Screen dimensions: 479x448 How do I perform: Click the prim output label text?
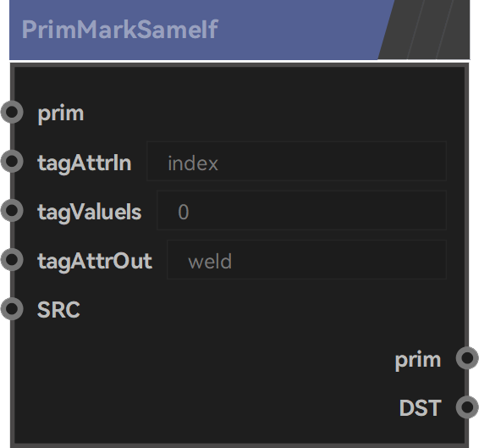pyautogui.click(x=418, y=360)
